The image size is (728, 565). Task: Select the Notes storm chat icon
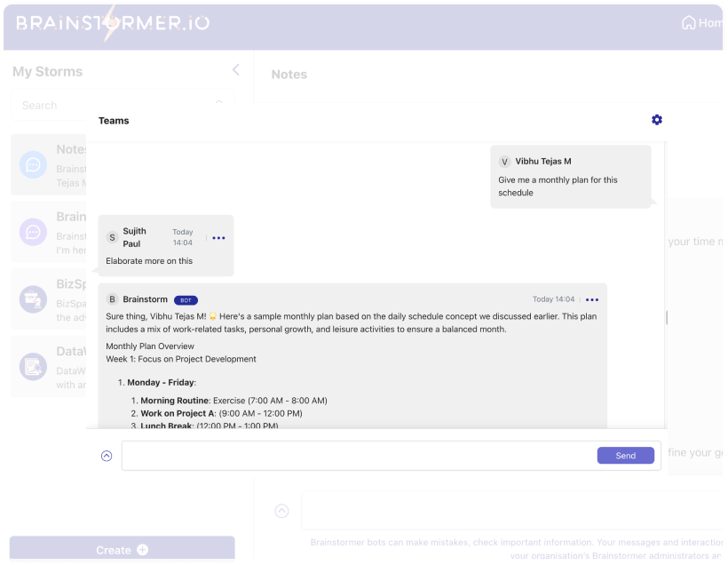(33, 164)
